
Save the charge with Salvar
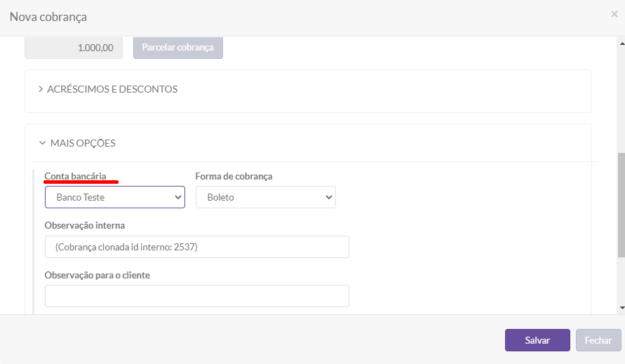(537, 340)
